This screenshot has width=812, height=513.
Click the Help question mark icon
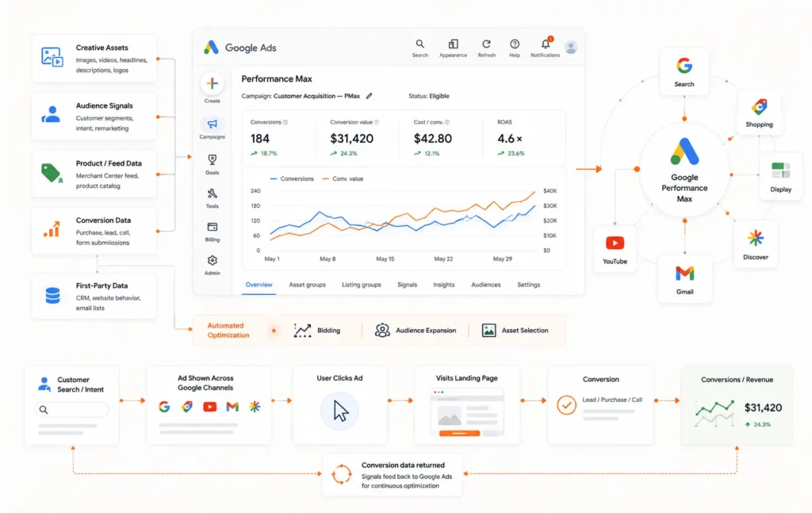(x=514, y=44)
